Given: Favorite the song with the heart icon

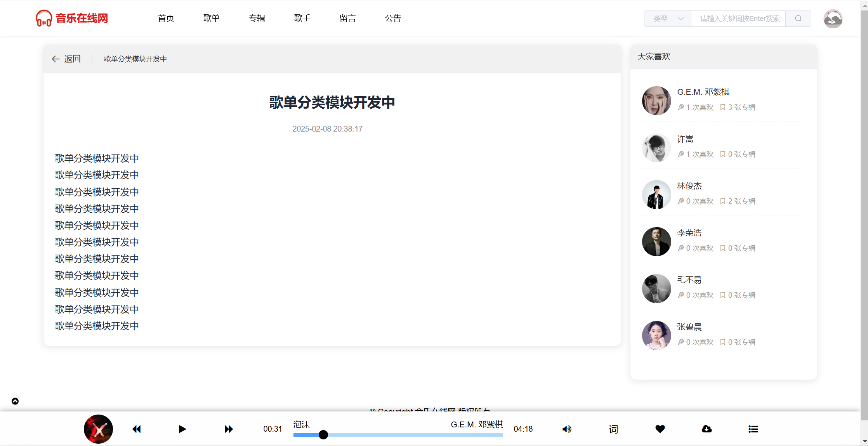Looking at the screenshot, I should (x=660, y=429).
